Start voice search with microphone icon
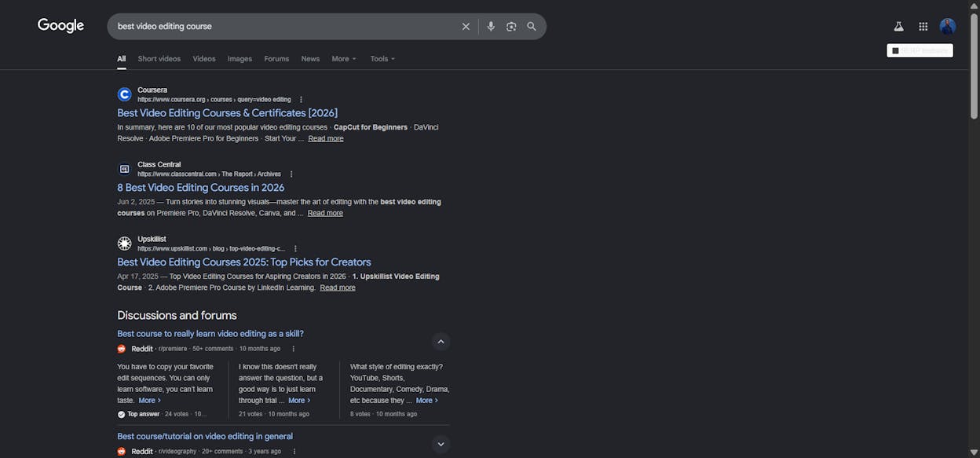The image size is (980, 458). [x=491, y=27]
